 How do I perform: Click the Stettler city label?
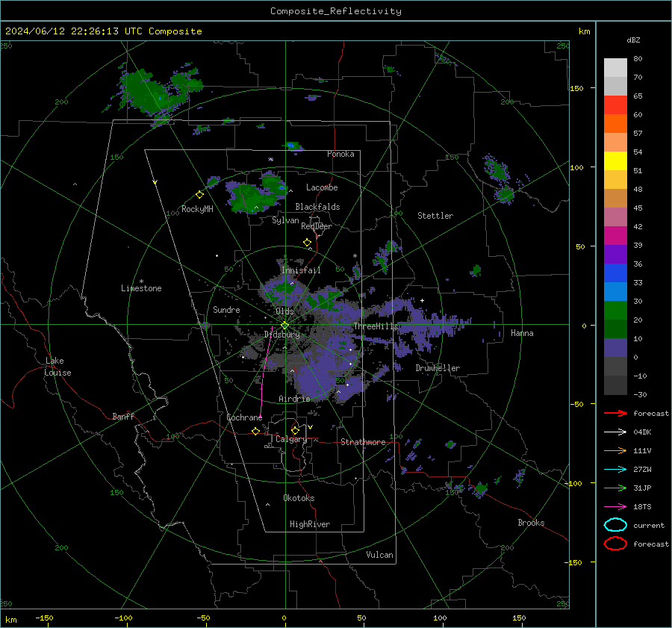[x=435, y=216]
